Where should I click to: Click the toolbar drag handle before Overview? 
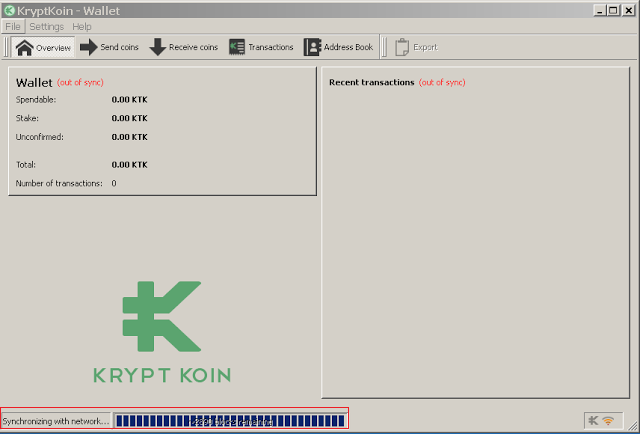point(7,47)
